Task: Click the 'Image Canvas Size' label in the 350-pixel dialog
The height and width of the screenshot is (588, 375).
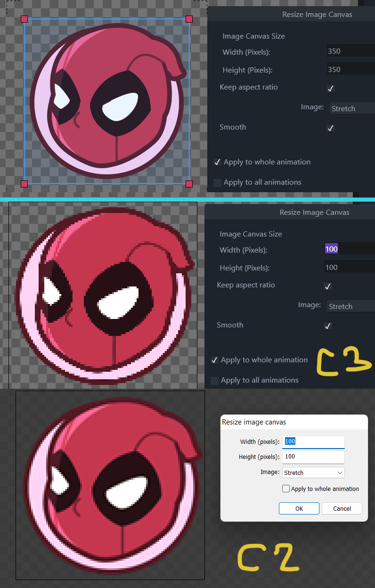Action: (x=253, y=36)
